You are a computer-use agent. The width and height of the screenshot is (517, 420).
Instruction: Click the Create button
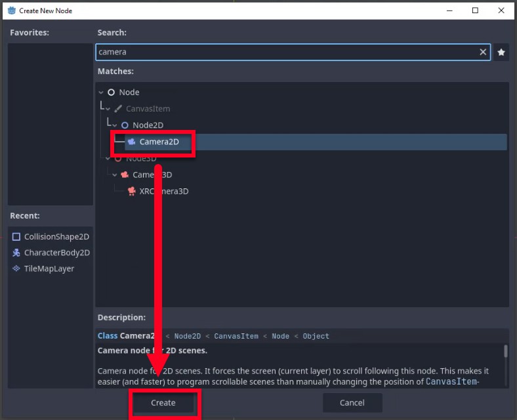pos(163,402)
